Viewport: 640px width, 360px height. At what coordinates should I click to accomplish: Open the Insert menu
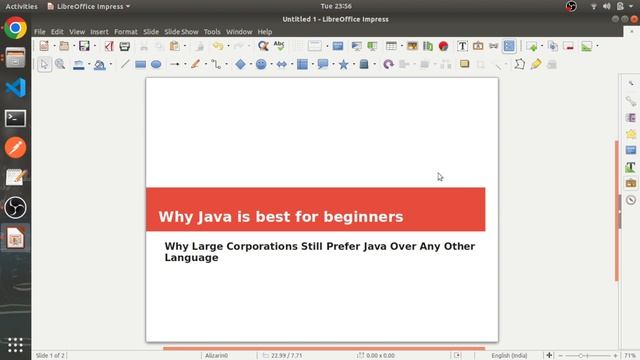99,32
